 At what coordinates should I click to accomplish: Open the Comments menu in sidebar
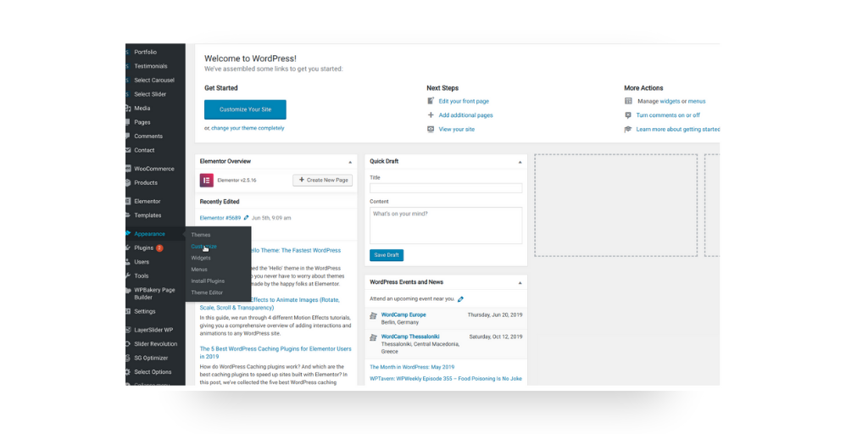148,136
